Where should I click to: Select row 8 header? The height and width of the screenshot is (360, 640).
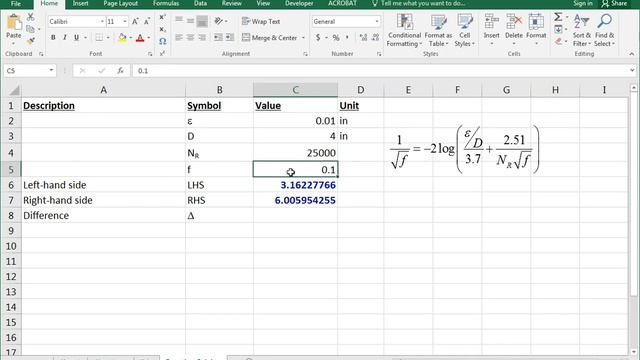(x=11, y=216)
